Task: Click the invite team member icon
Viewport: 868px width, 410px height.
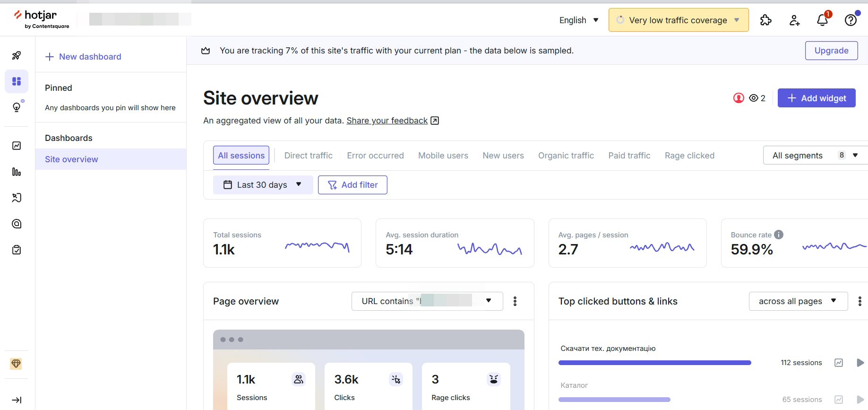Action: tap(794, 20)
